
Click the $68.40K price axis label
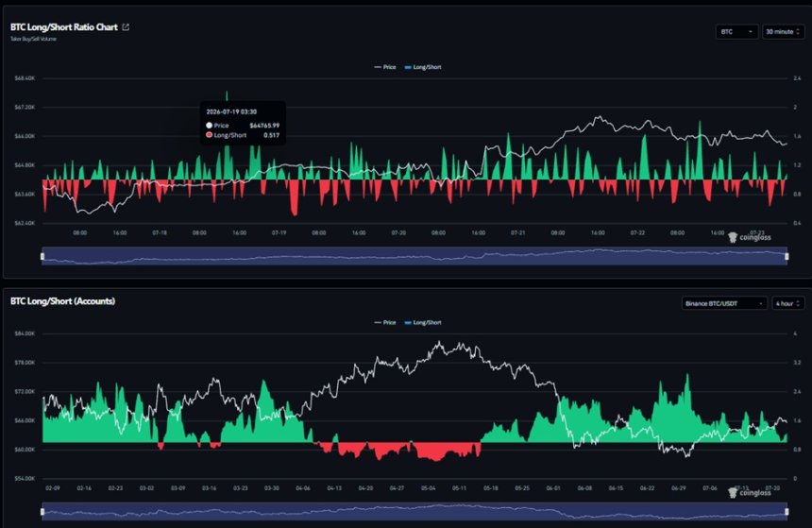(x=25, y=78)
